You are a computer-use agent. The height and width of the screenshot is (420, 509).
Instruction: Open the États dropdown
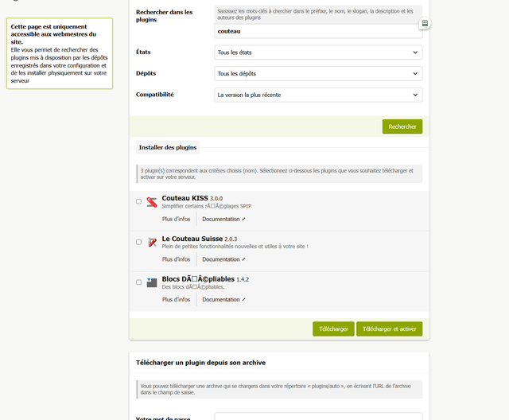[x=318, y=52]
